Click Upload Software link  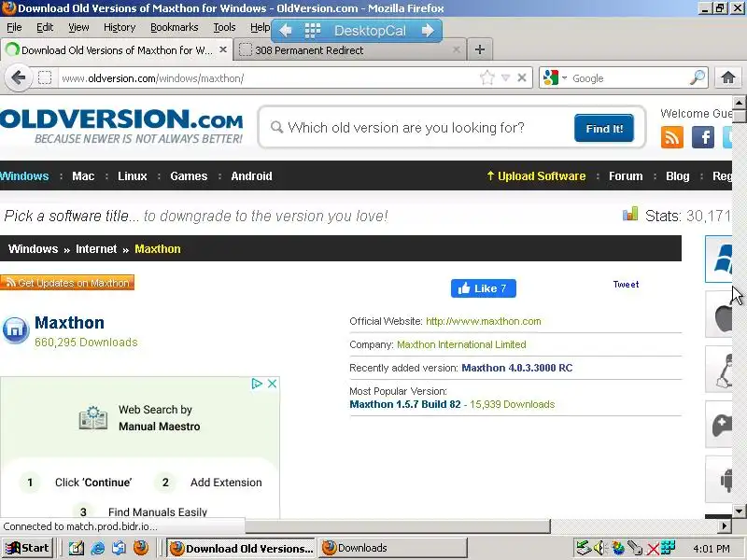[536, 176]
